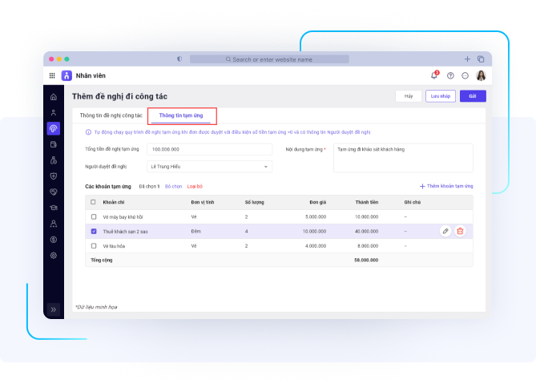Screen dimensions: 536x392
Task: Click the home icon in the sidebar
Action: 54,97
